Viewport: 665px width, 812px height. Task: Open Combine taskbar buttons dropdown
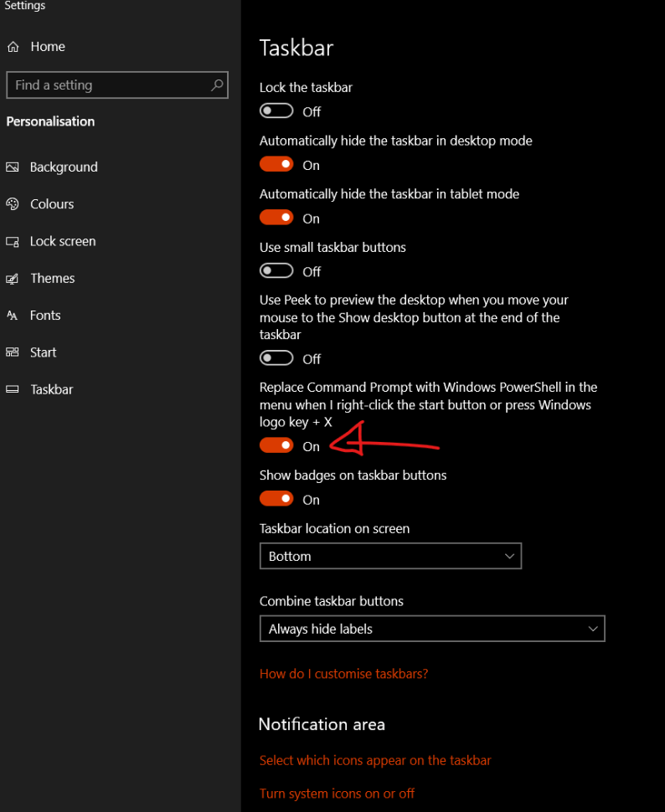[432, 629]
